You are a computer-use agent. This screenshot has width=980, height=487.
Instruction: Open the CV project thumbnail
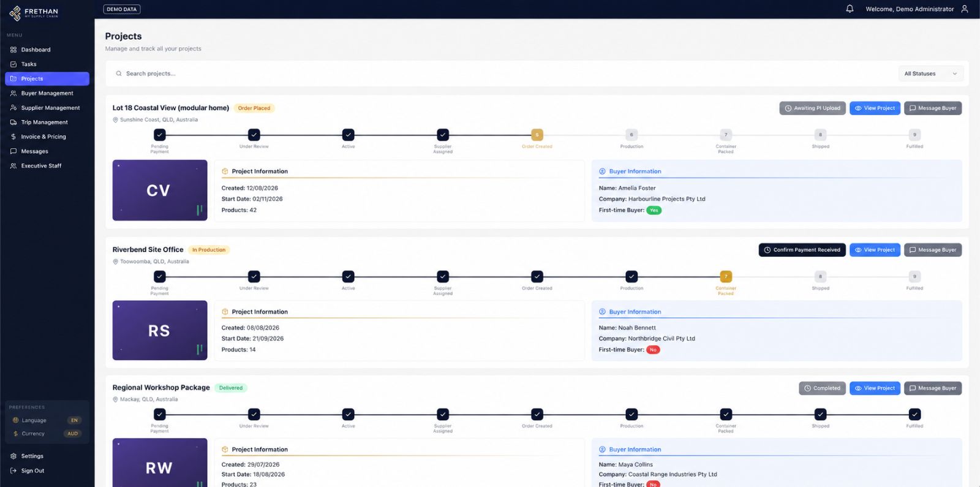(160, 191)
